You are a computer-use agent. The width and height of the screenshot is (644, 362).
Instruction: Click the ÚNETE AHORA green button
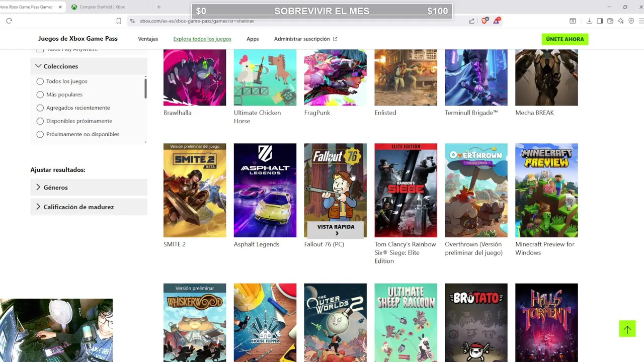click(x=565, y=39)
